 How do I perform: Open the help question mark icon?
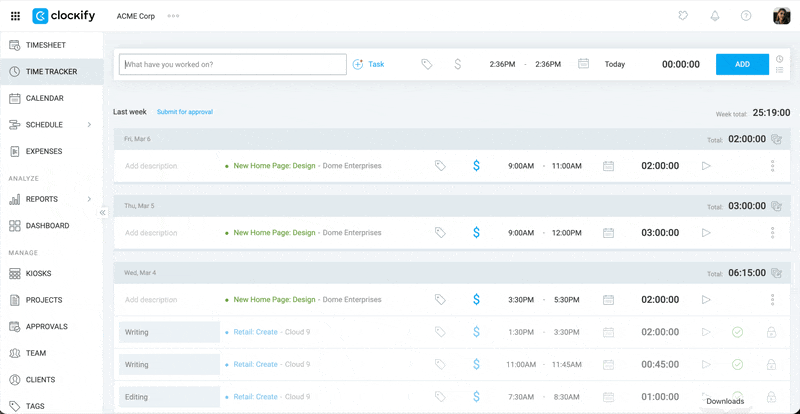coord(745,16)
